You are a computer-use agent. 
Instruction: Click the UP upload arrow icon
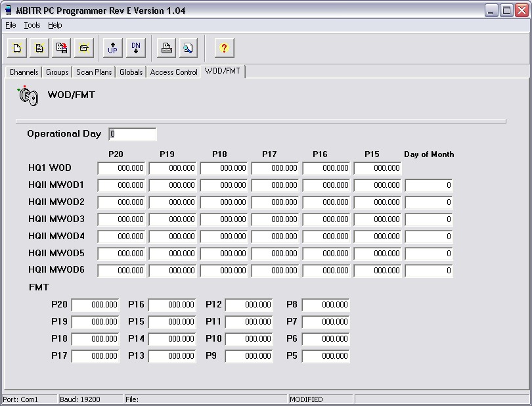point(113,48)
